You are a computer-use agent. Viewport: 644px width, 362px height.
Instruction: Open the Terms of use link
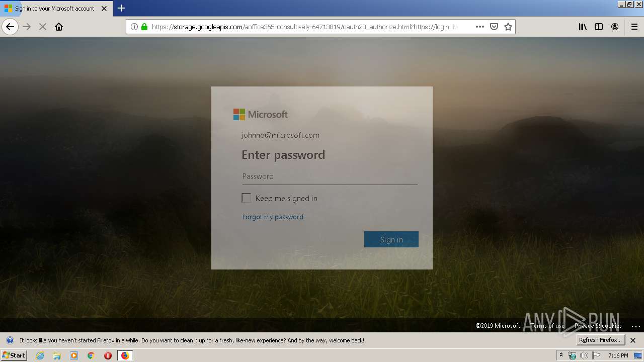coord(547,326)
